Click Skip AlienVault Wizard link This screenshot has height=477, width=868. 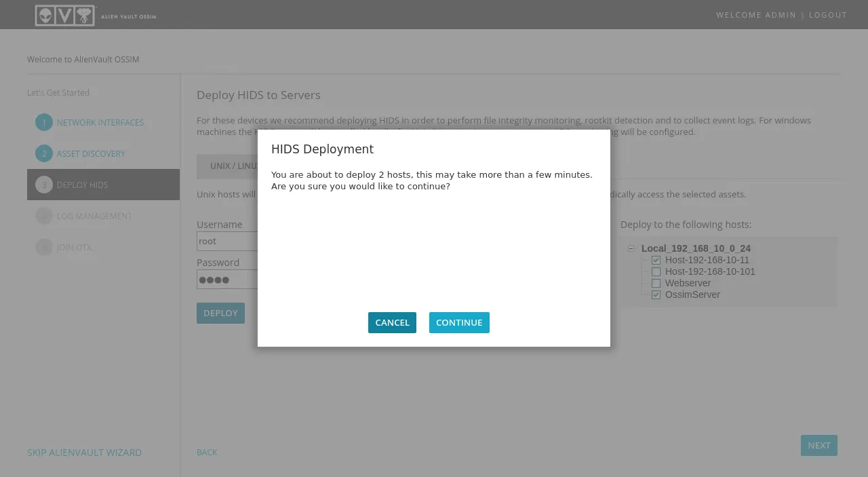click(x=84, y=453)
